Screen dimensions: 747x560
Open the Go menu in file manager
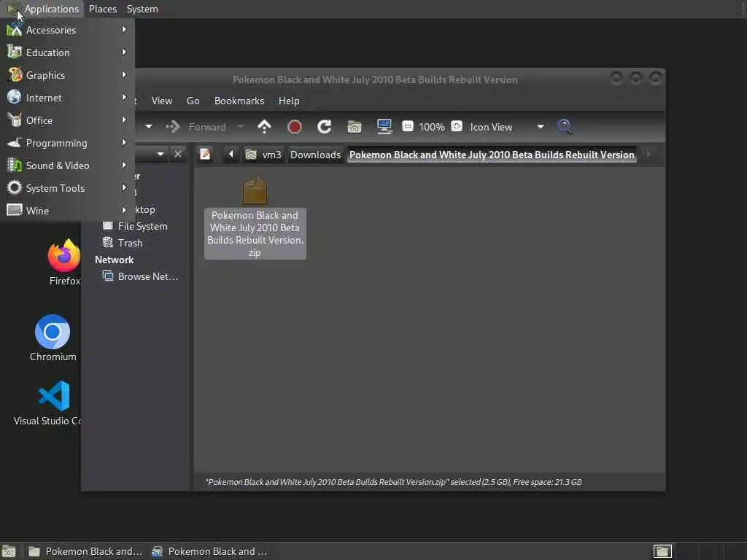(x=193, y=101)
